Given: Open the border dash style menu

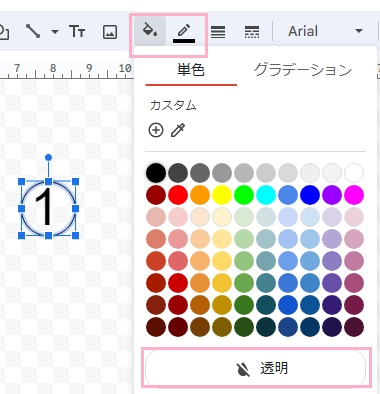Looking at the screenshot, I should coord(252,32).
